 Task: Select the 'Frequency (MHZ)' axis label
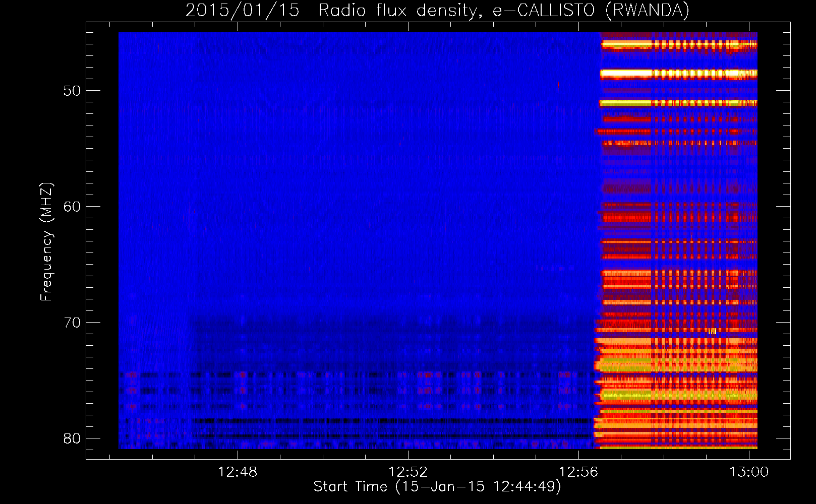46,242
